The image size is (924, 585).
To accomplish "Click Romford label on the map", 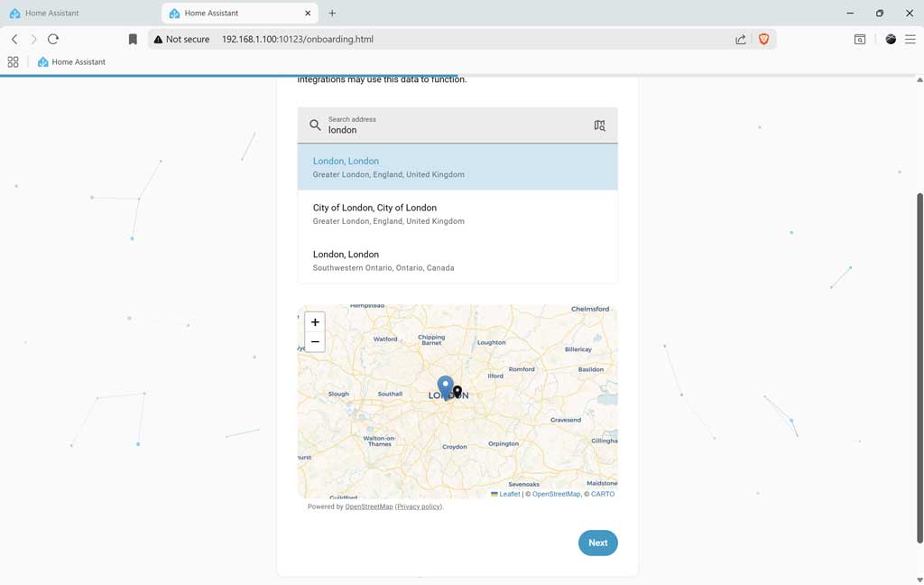I will pyautogui.click(x=522, y=369).
